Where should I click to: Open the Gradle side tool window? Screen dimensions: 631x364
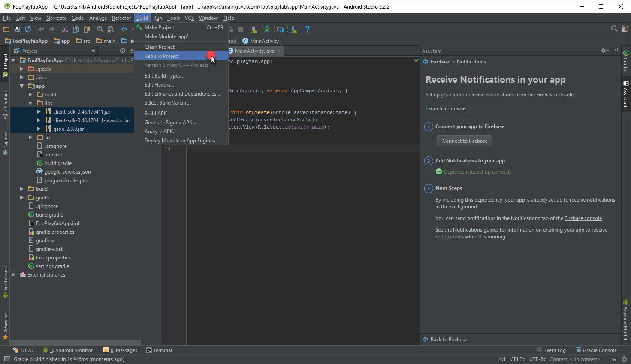(x=626, y=62)
